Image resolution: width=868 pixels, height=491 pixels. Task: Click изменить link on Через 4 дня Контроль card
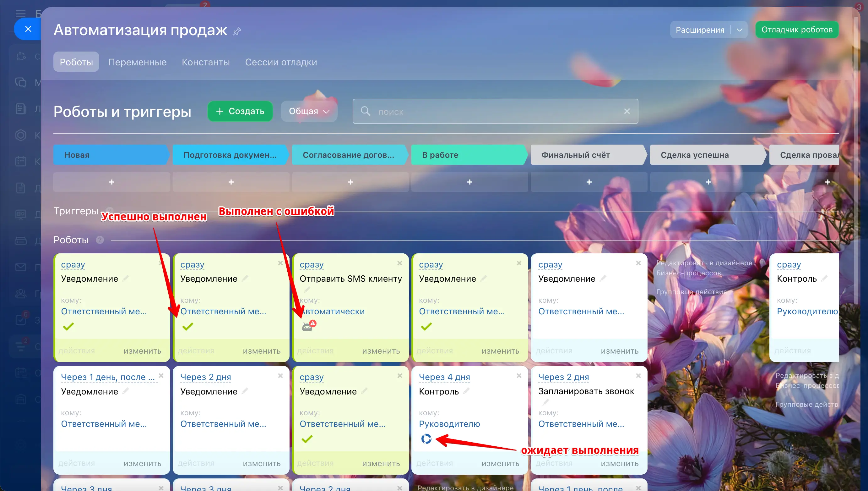[x=500, y=463]
